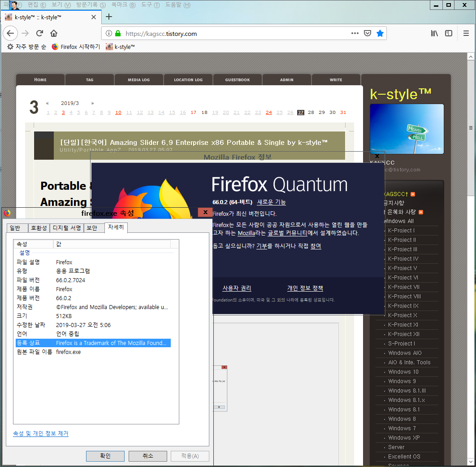This screenshot has width=476, height=467.
Task: Go to next month with » arrow
Action: coord(92,103)
